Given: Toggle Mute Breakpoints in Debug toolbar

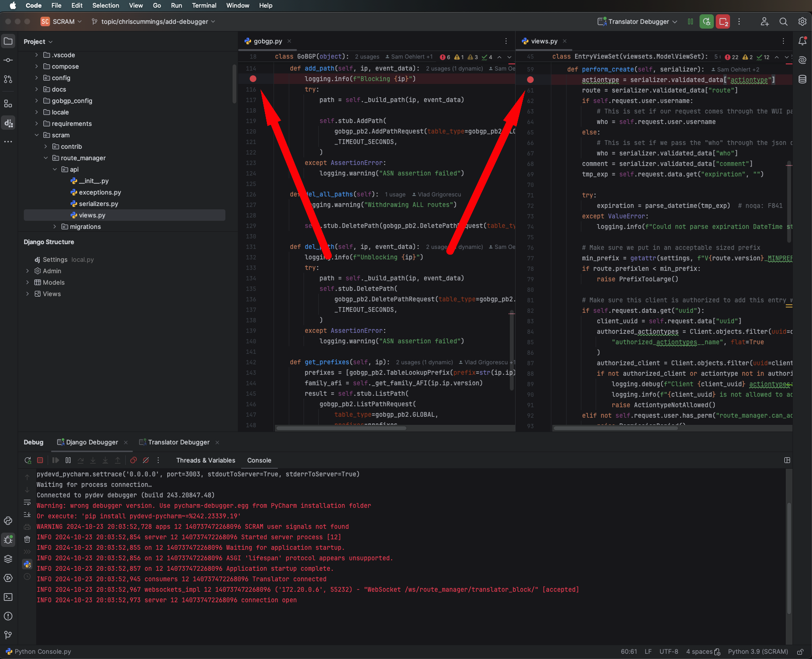Looking at the screenshot, I should coord(146,460).
